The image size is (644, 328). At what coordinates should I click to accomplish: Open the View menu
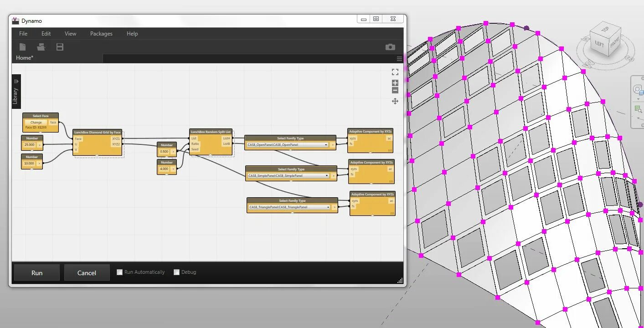click(71, 34)
